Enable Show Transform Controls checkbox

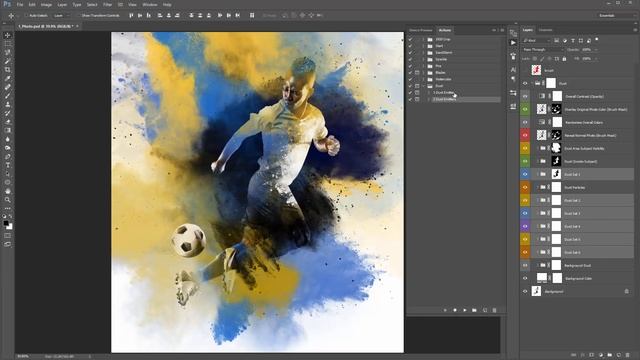(79, 16)
